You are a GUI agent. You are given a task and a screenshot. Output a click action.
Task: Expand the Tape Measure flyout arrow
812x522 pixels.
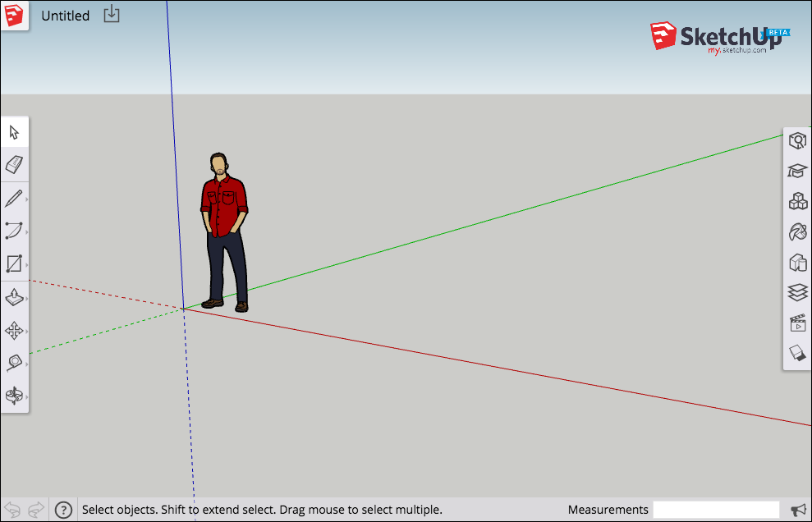coord(26,364)
